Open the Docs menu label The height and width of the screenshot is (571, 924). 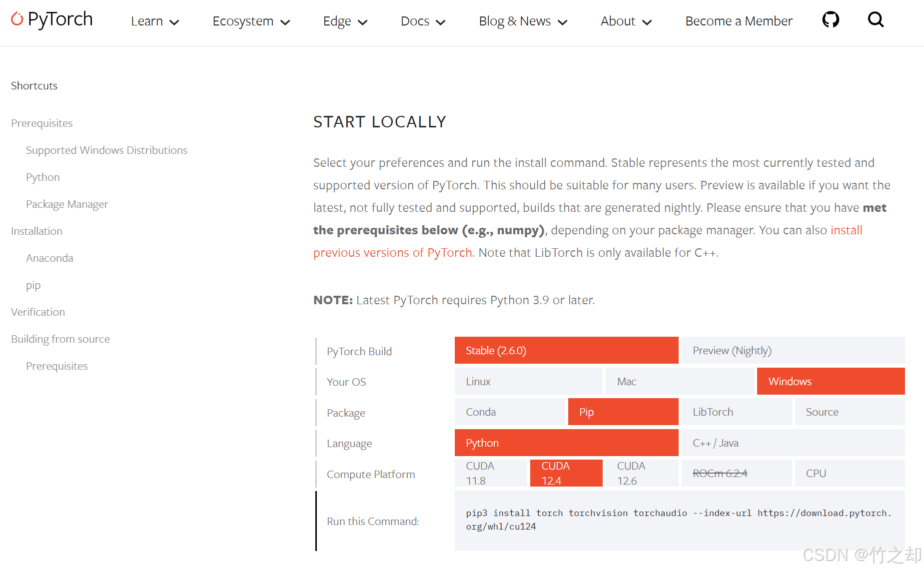415,21
